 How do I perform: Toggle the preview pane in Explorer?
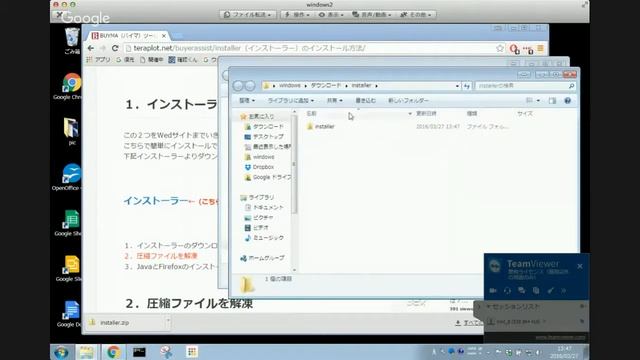tap(552, 100)
